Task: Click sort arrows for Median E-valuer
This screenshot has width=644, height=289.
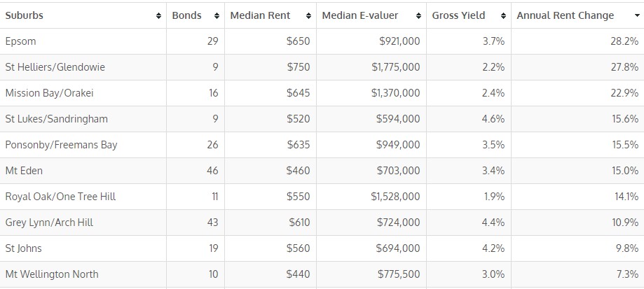Action: click(x=418, y=15)
